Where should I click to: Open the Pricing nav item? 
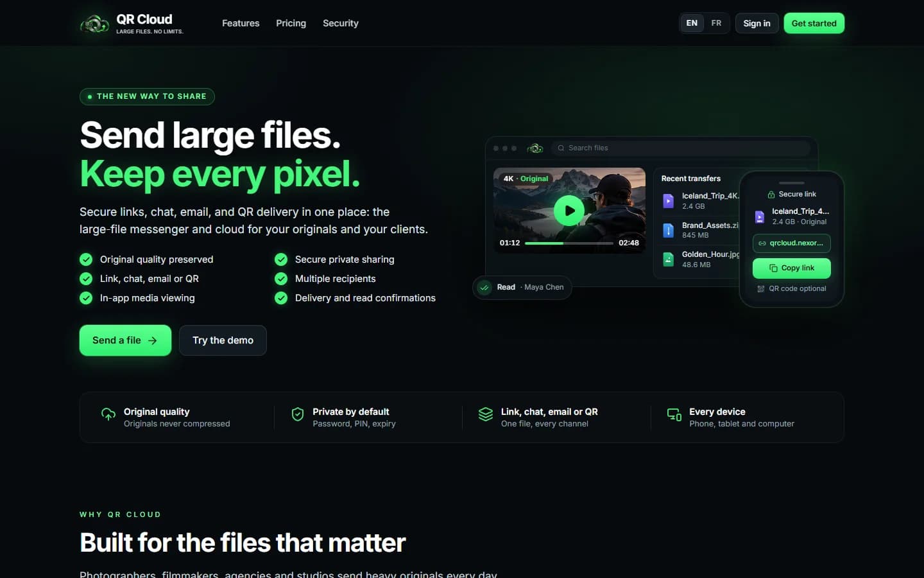point(291,23)
